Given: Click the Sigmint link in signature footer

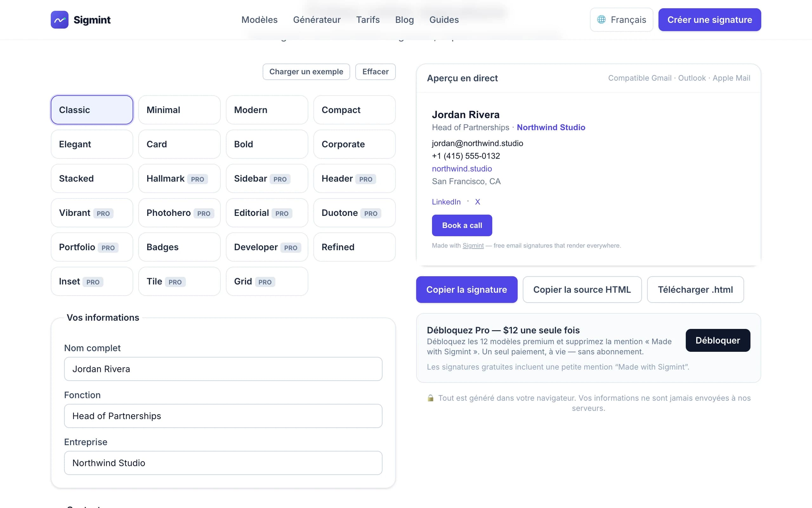Looking at the screenshot, I should click(x=473, y=246).
